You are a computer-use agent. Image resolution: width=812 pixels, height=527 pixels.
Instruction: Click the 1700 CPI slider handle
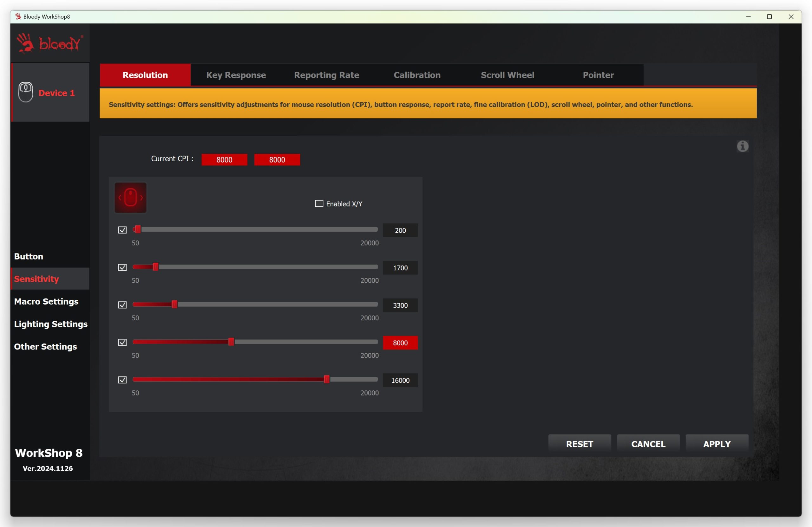[155, 267]
